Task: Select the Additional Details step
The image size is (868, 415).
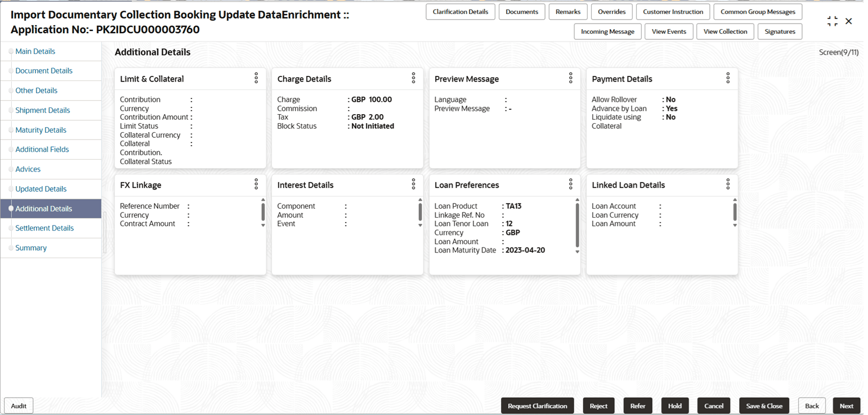Action: pos(51,209)
